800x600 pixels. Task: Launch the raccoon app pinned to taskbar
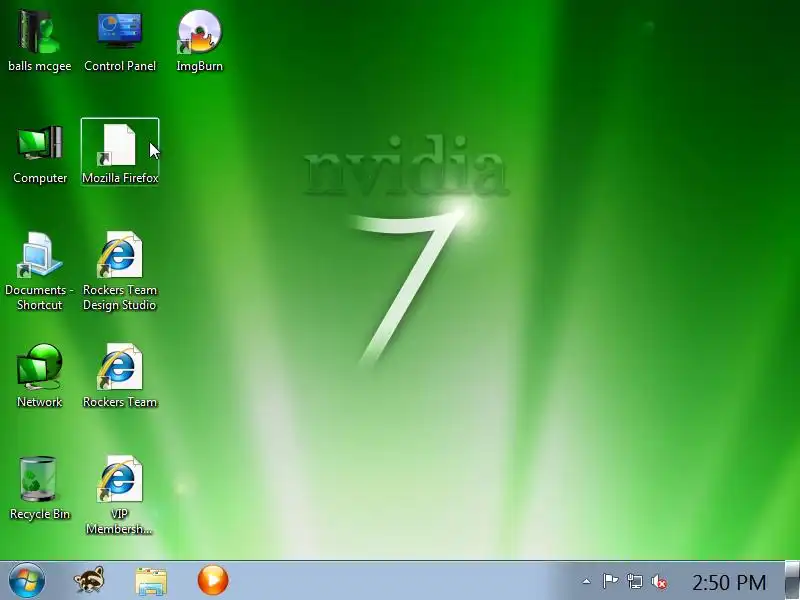coord(89,581)
